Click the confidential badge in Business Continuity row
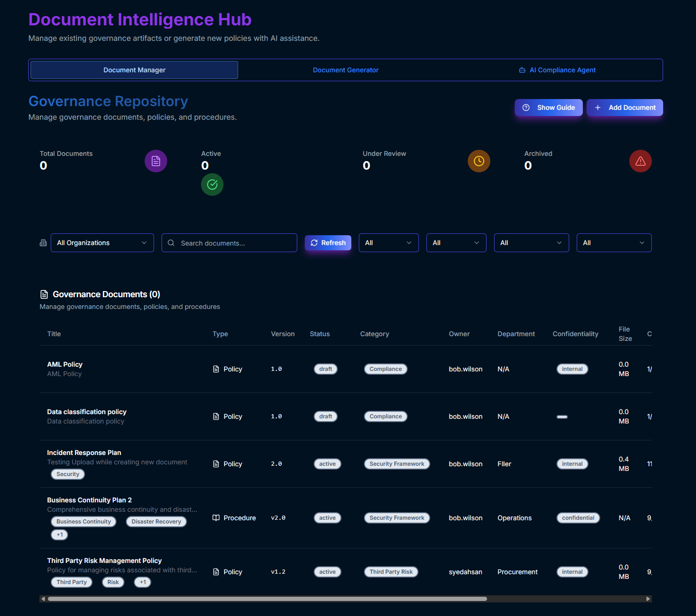The width and height of the screenshot is (696, 616). point(578,518)
